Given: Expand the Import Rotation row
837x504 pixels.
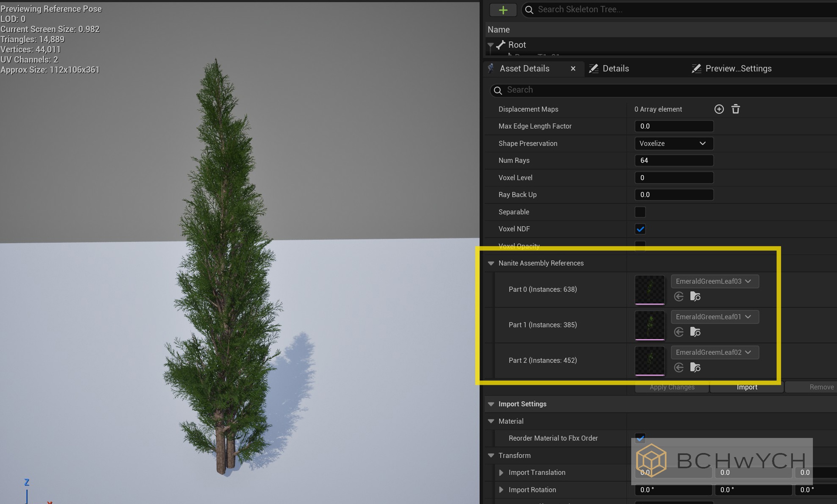Looking at the screenshot, I should click(501, 490).
